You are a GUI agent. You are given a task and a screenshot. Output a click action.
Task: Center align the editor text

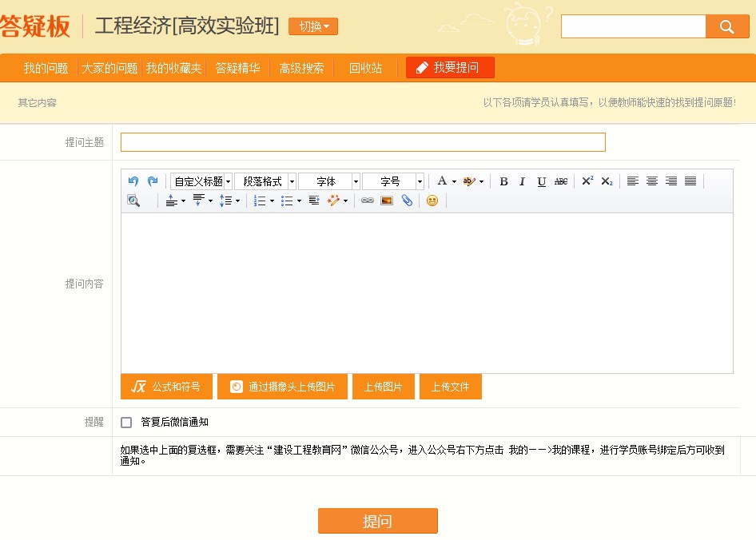click(652, 181)
